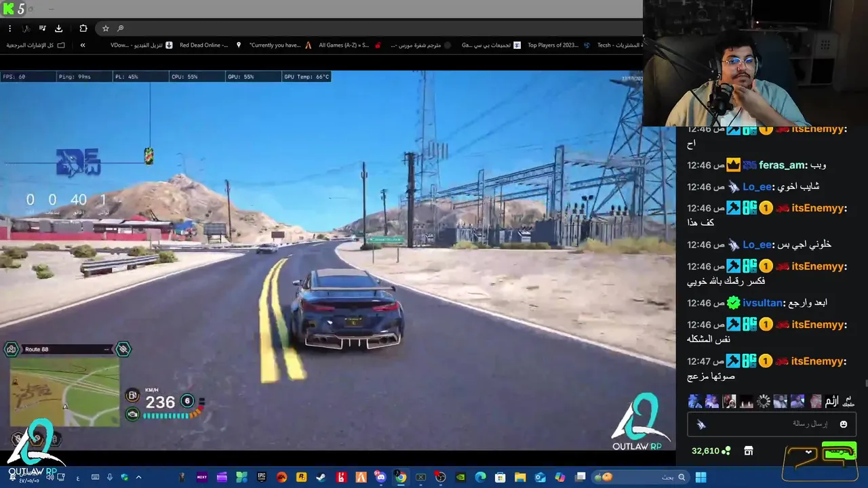The width and height of the screenshot is (868, 488).
Task: Open EA app from the taskbar
Action: click(x=281, y=477)
